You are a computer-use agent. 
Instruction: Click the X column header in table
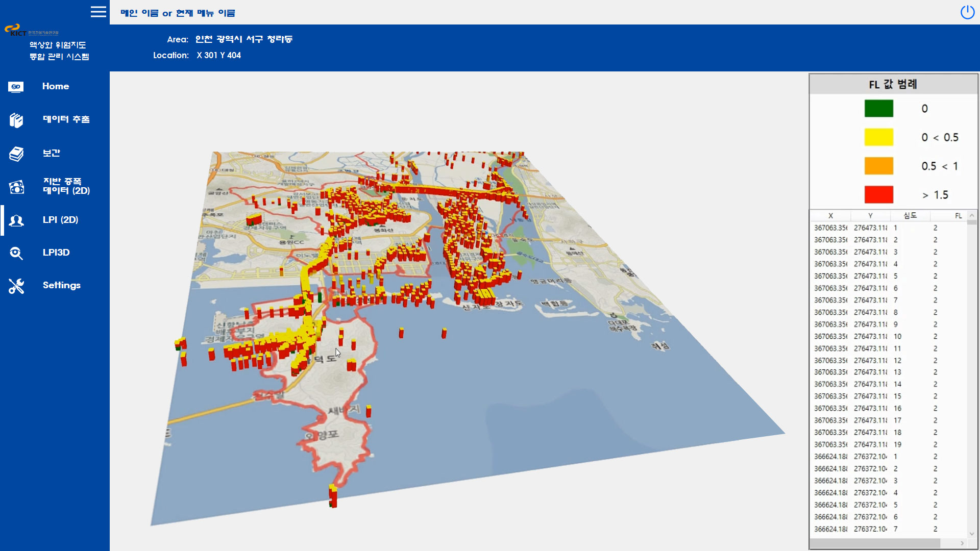point(830,216)
